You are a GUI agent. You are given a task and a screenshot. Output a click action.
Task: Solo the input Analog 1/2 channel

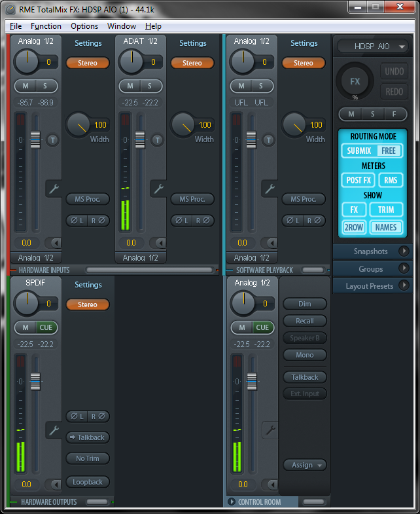(x=45, y=86)
